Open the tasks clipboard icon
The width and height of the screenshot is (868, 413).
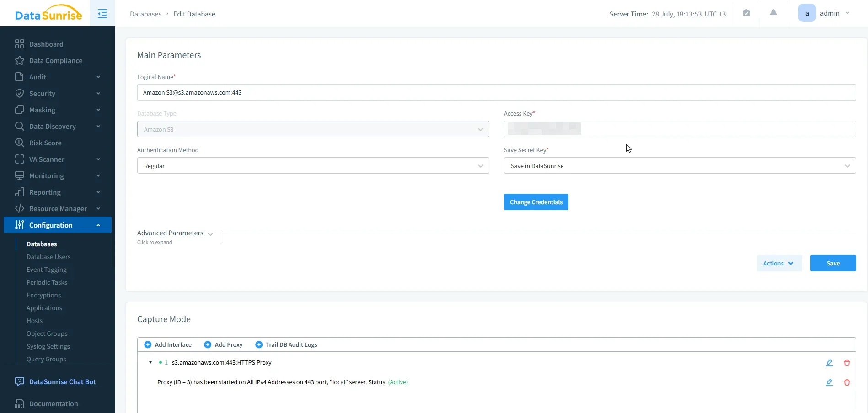click(x=746, y=13)
